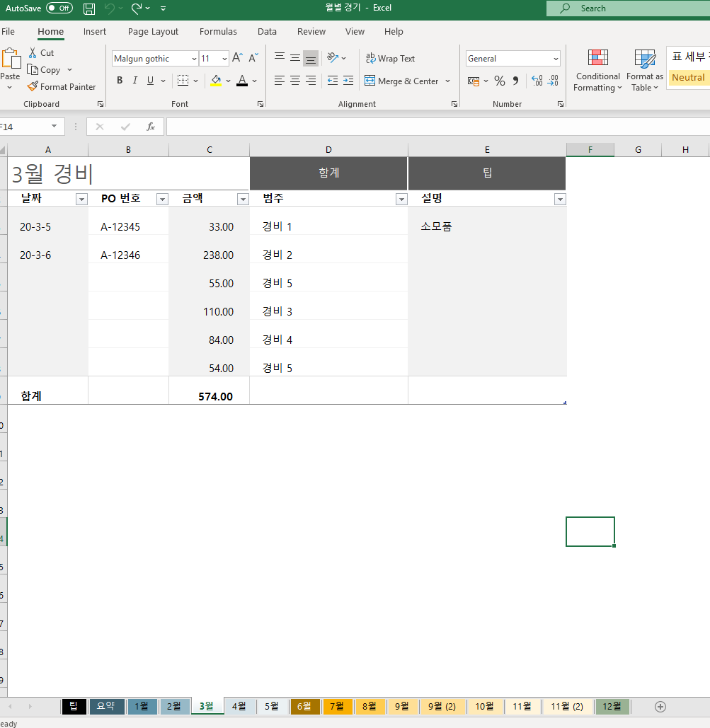Open the File menu
This screenshot has width=710, height=728.
click(8, 32)
